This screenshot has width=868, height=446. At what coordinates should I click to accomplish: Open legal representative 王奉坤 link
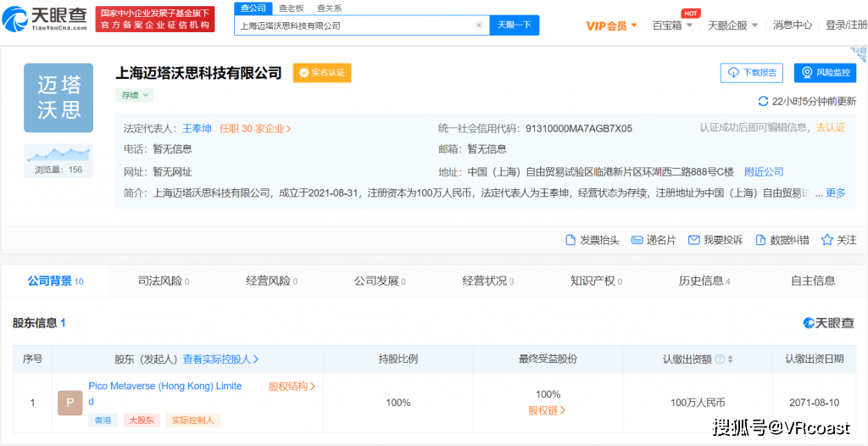197,129
